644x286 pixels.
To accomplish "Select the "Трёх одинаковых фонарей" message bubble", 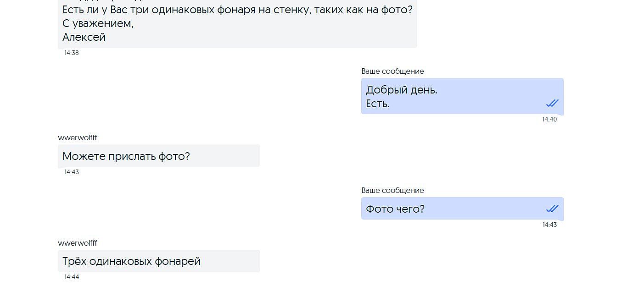I will click(x=159, y=261).
